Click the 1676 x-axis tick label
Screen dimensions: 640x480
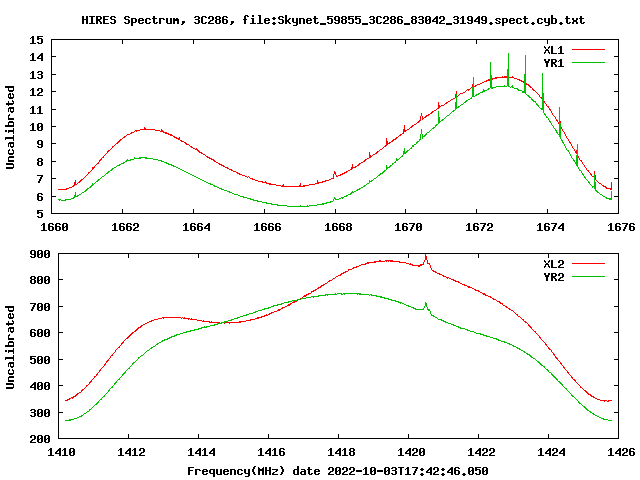tap(622, 227)
